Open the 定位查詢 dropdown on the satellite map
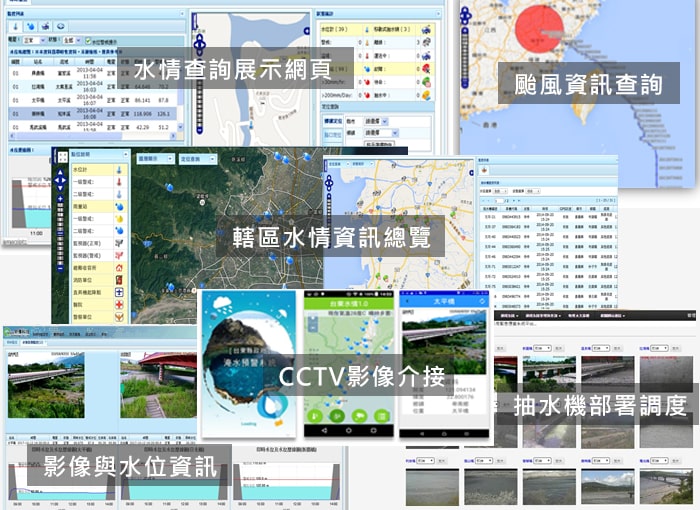The width and height of the screenshot is (700, 510). [198, 159]
